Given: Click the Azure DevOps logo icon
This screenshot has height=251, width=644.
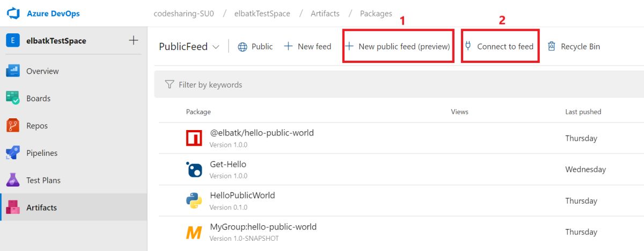Looking at the screenshot, I should coord(13,13).
